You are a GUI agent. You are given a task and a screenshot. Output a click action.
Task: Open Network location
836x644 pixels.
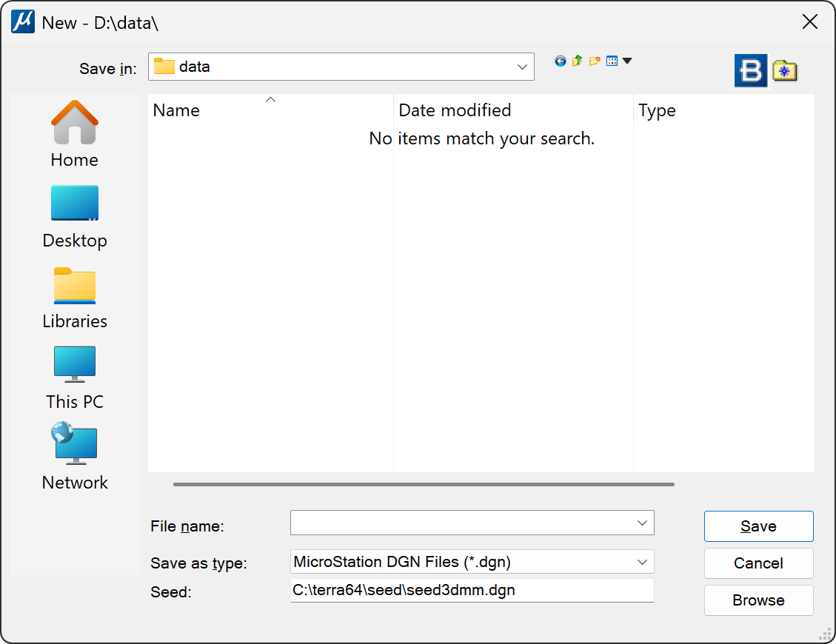[75, 456]
